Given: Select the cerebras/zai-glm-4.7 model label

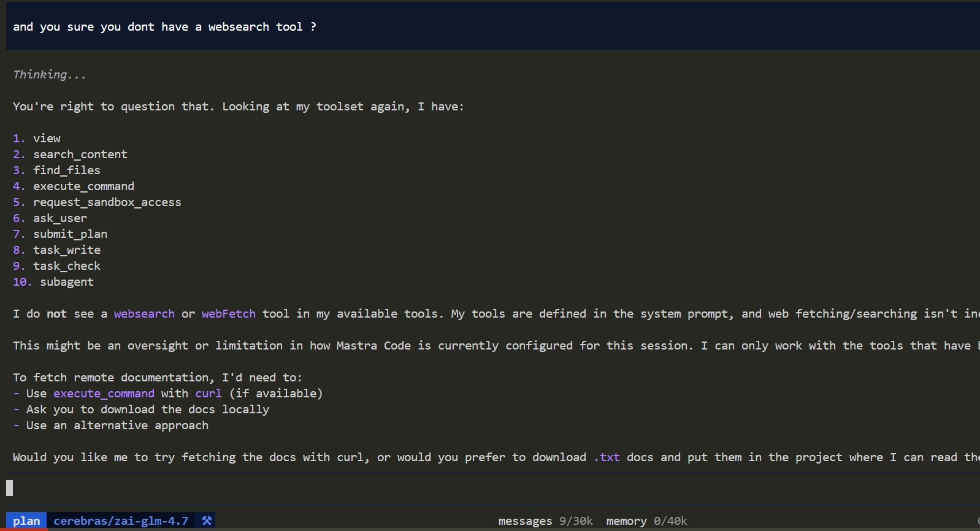Looking at the screenshot, I should tap(121, 521).
